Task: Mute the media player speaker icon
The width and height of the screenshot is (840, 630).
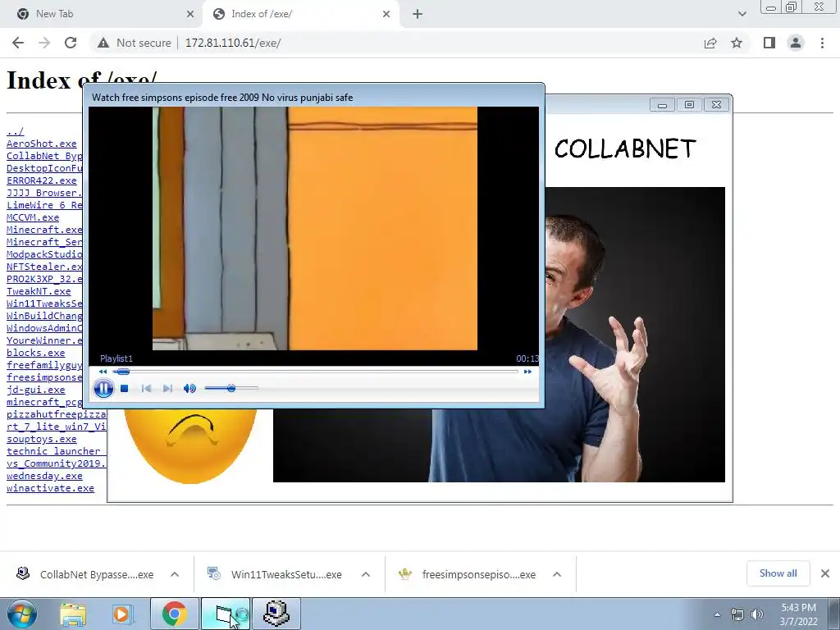Action: (189, 388)
